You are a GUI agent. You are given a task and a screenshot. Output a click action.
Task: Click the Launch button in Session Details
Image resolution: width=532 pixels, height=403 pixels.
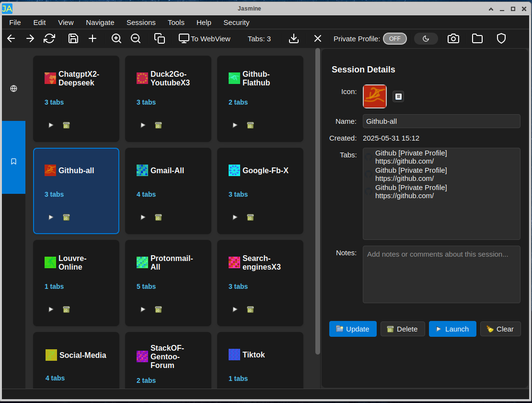pos(452,329)
